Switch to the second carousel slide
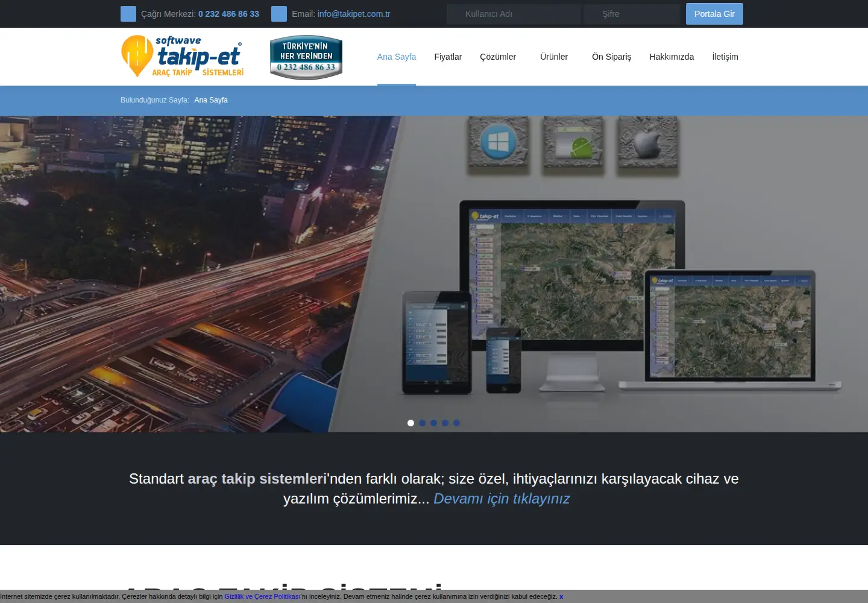This screenshot has height=603, width=868. click(x=422, y=423)
